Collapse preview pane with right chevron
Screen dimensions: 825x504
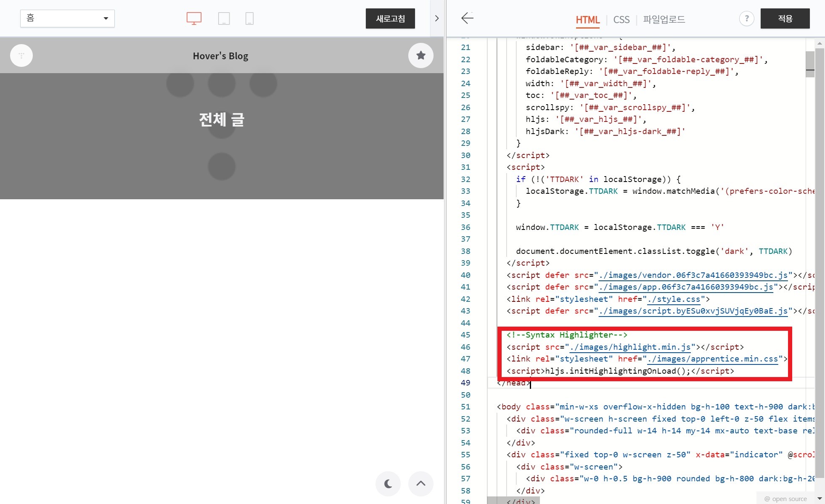coord(436,18)
